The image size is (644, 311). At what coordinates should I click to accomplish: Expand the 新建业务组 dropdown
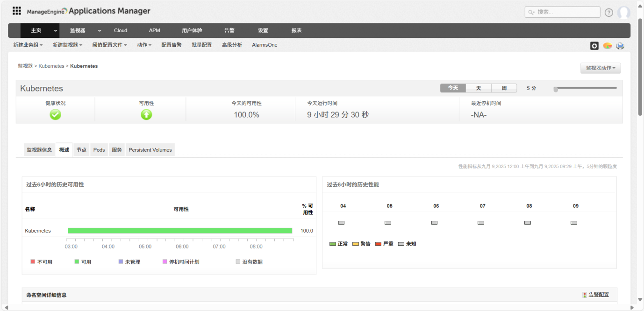tap(28, 45)
